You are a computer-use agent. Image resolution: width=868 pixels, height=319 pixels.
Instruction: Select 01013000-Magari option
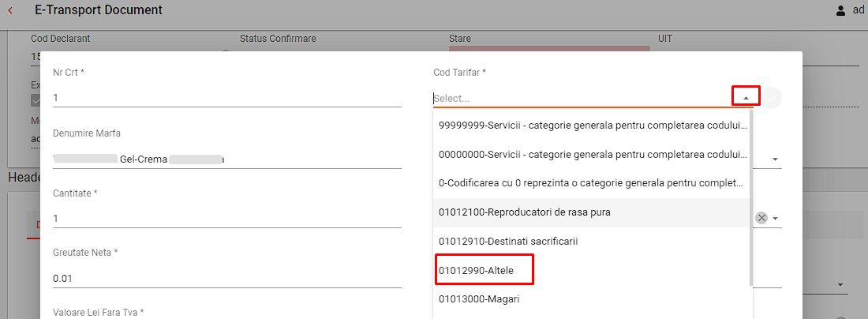[x=593, y=299]
